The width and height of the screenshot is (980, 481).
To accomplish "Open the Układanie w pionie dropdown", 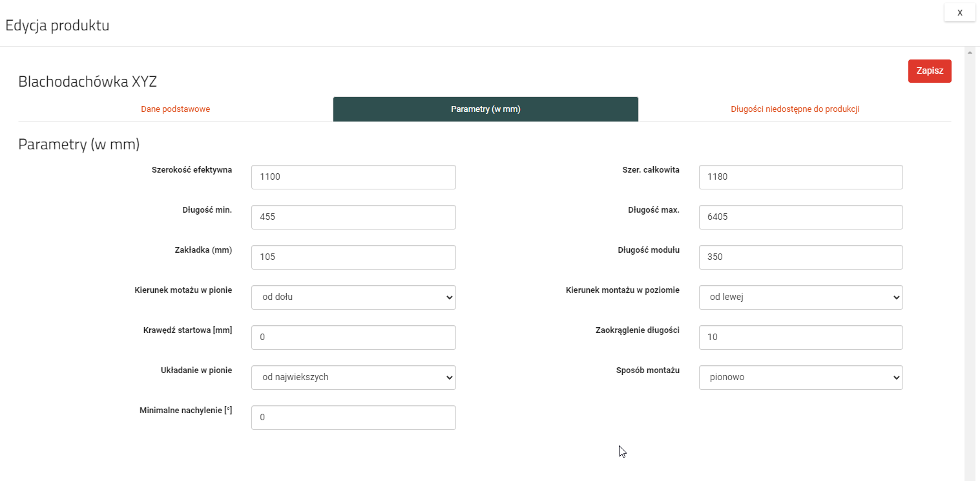I will 353,378.
